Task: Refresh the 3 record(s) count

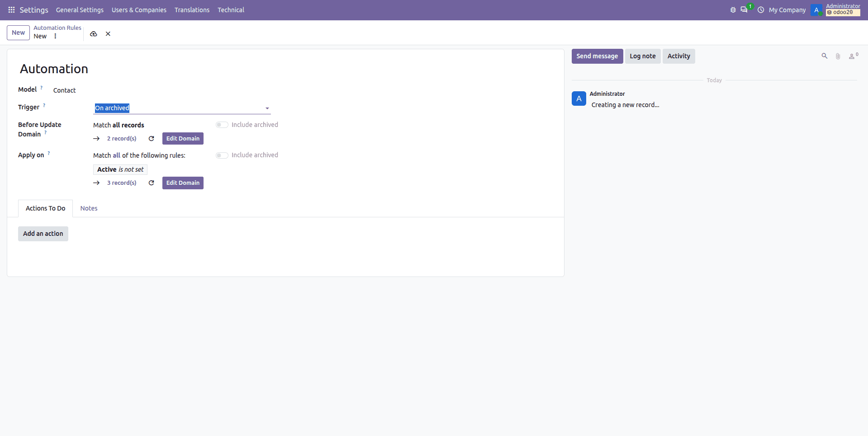Action: pos(152,183)
